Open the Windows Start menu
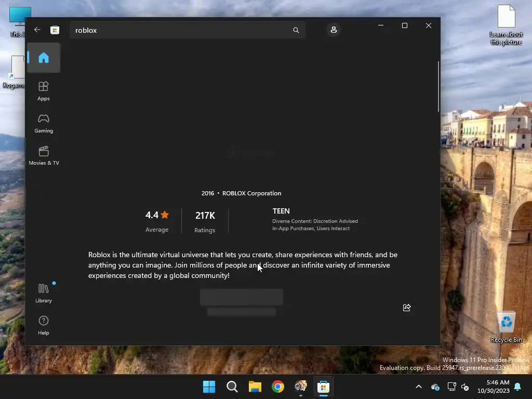 [x=209, y=387]
